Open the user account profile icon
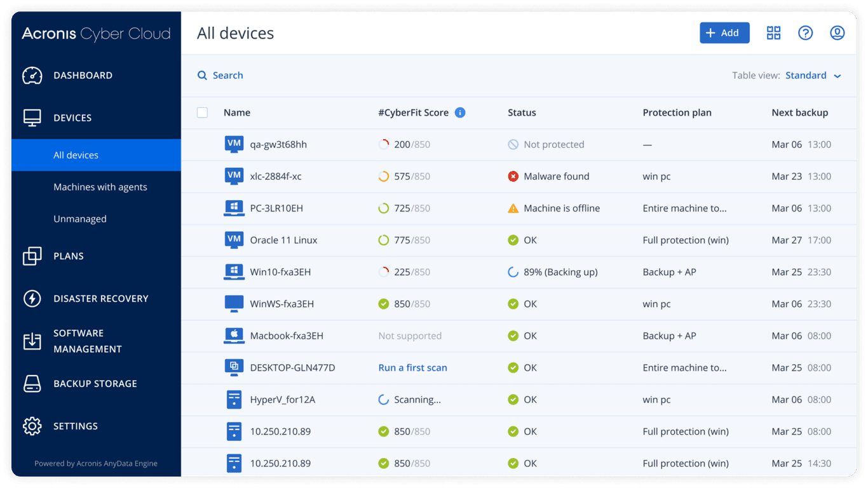868x488 pixels. point(837,33)
